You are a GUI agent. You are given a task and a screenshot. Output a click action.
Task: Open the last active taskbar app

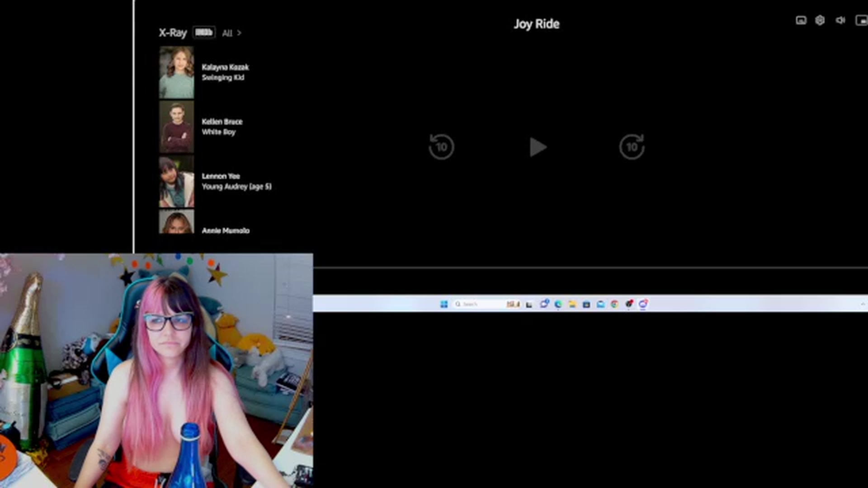[643, 304]
